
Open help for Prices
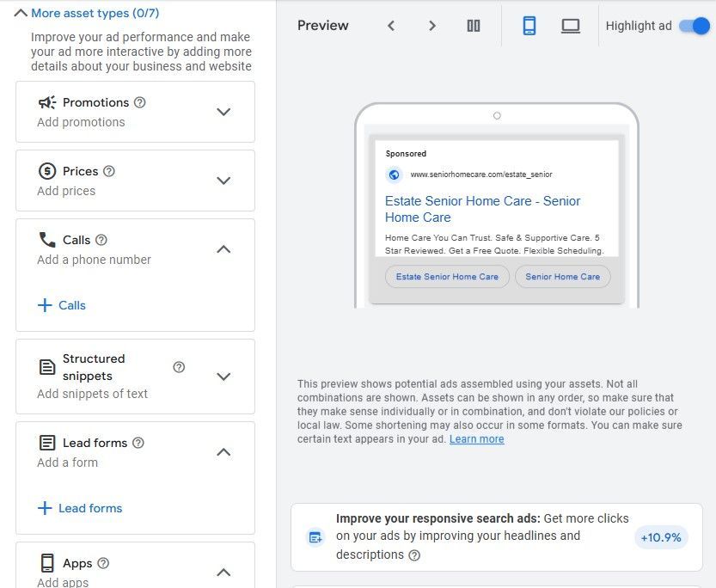(x=108, y=171)
